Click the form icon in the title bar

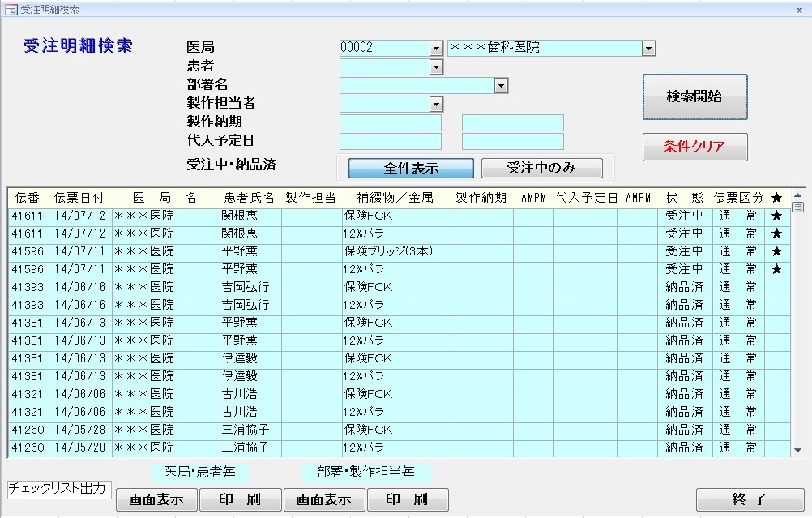pyautogui.click(x=11, y=10)
